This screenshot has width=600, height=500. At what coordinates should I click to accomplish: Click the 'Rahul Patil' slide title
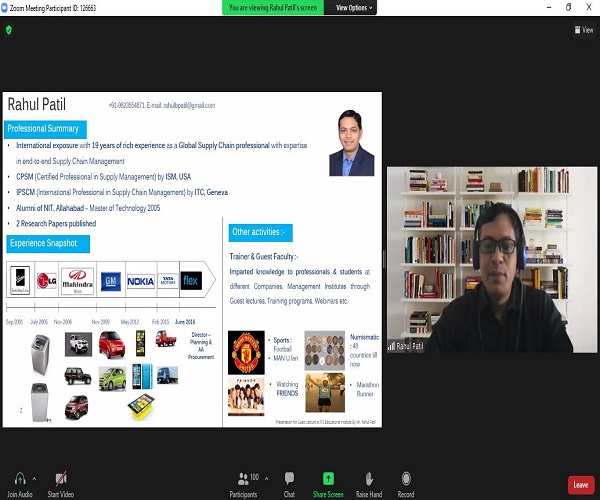click(x=37, y=104)
